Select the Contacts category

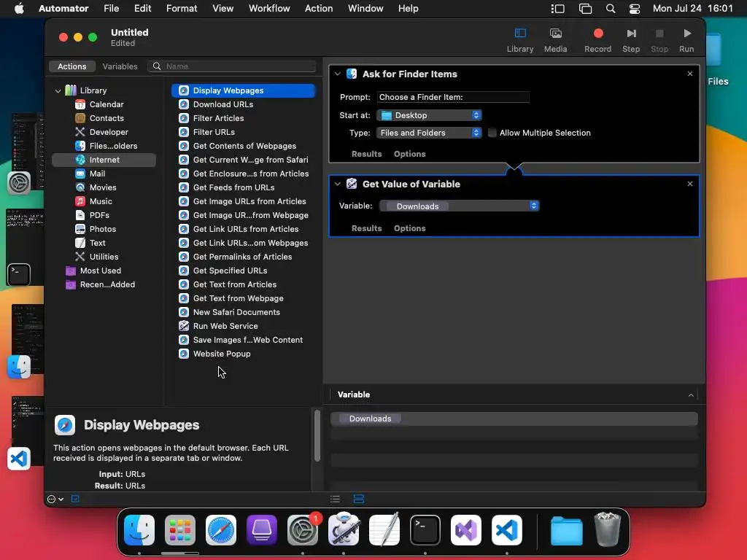pos(107,118)
